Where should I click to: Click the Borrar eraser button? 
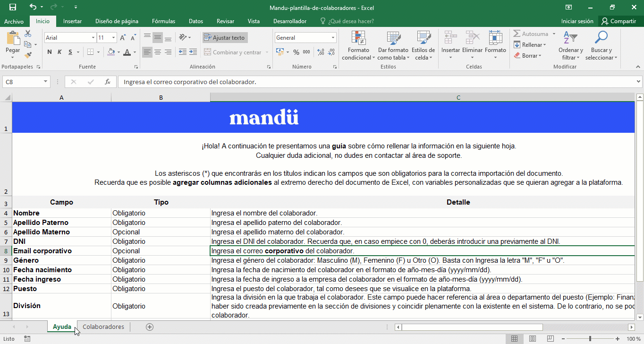528,56
